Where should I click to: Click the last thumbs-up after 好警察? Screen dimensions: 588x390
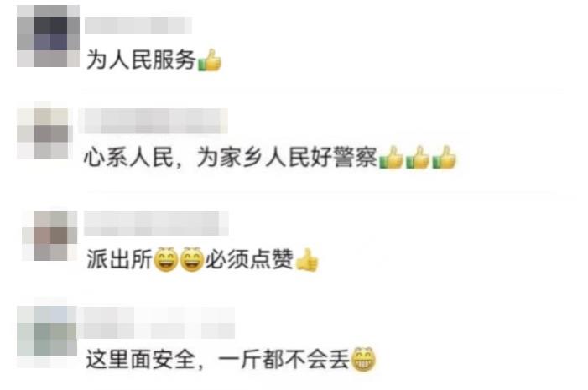444,157
